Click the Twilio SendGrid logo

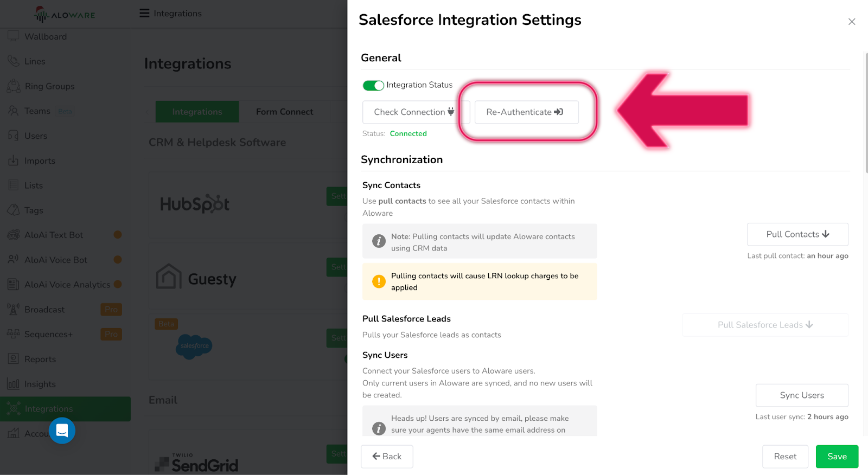click(x=197, y=463)
